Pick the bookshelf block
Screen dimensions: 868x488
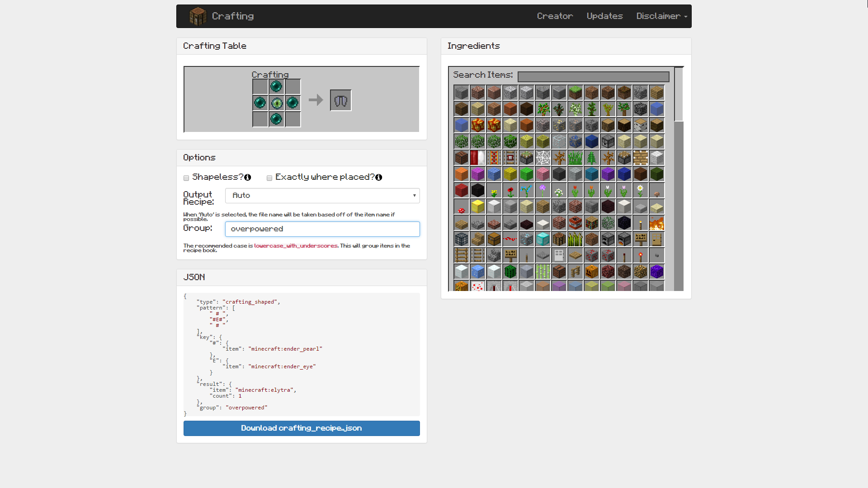coord(591,223)
